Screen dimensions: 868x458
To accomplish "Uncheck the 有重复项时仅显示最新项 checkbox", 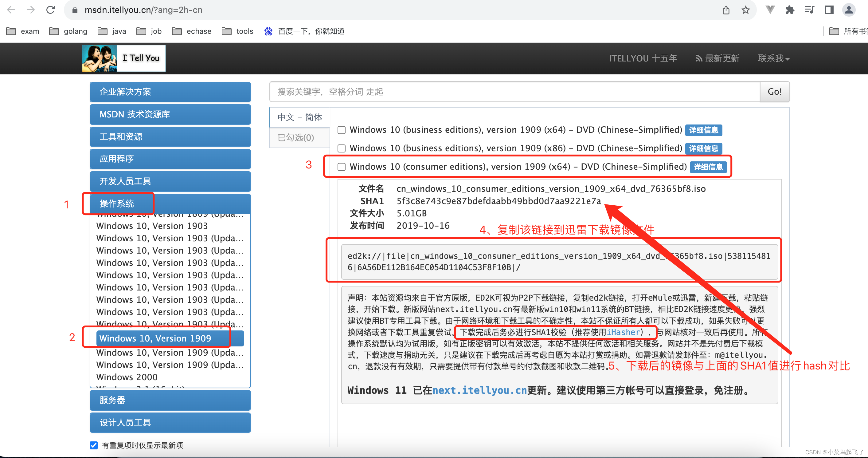I will click(94, 445).
